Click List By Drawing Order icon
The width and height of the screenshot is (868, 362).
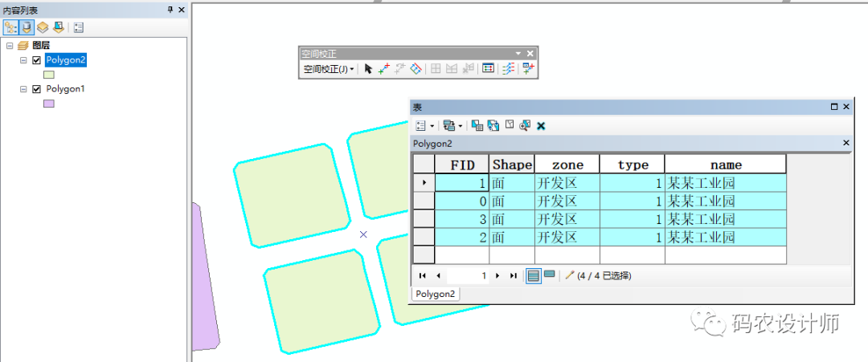click(x=10, y=27)
